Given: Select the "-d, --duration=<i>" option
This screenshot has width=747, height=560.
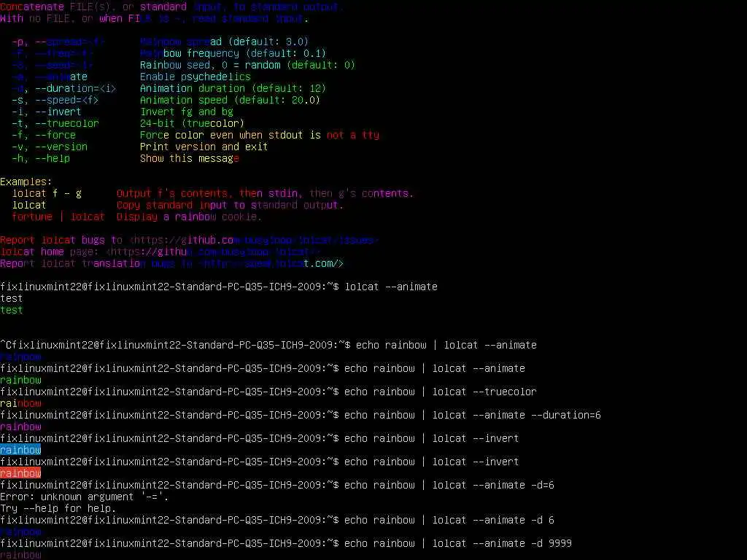Looking at the screenshot, I should [64, 88].
